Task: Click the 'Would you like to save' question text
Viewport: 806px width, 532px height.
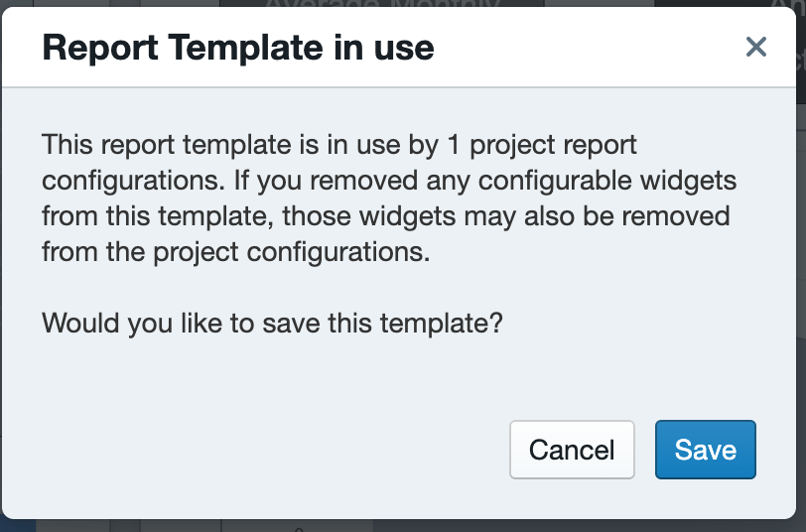Action: pos(272,323)
